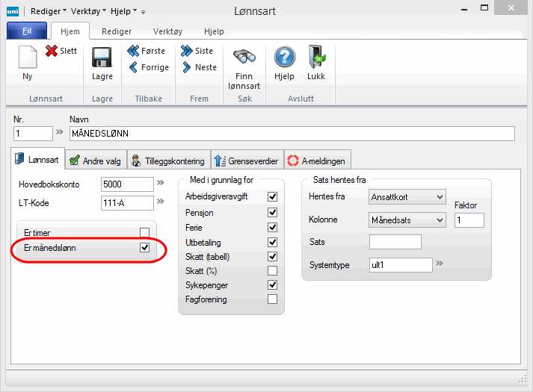Go to Neste record icon

pyautogui.click(x=186, y=67)
